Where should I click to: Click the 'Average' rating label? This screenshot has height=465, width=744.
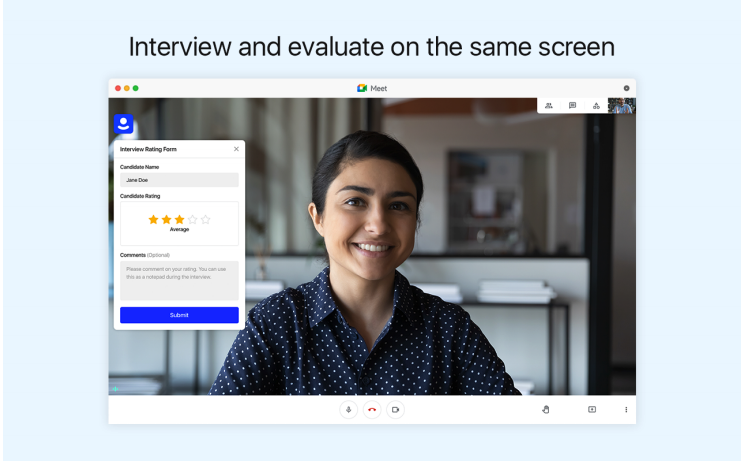(x=179, y=230)
